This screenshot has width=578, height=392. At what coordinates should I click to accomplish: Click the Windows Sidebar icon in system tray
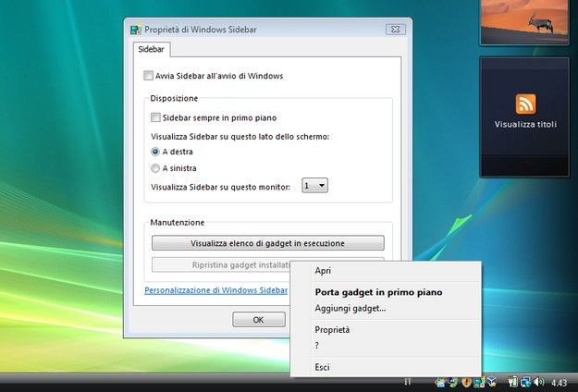point(479,383)
